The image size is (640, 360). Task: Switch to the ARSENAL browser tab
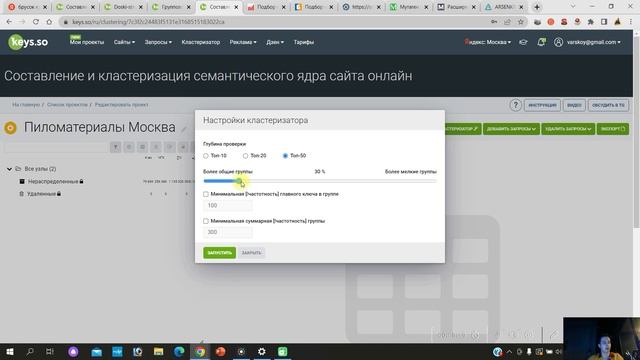(x=504, y=7)
